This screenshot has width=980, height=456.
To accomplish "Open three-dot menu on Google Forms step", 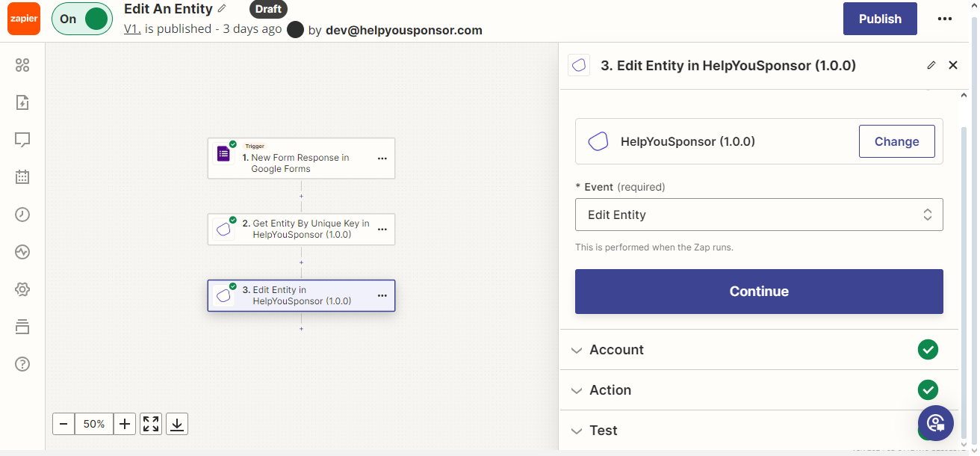I will pos(382,158).
